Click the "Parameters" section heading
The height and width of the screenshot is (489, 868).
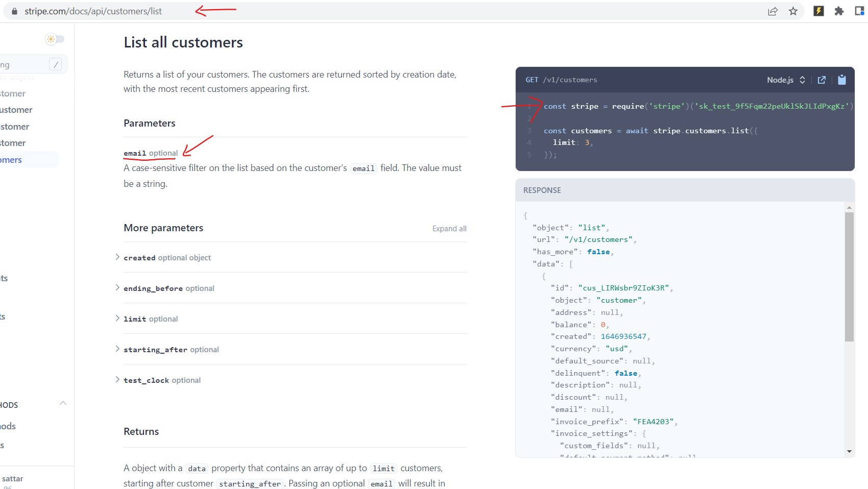tap(150, 123)
